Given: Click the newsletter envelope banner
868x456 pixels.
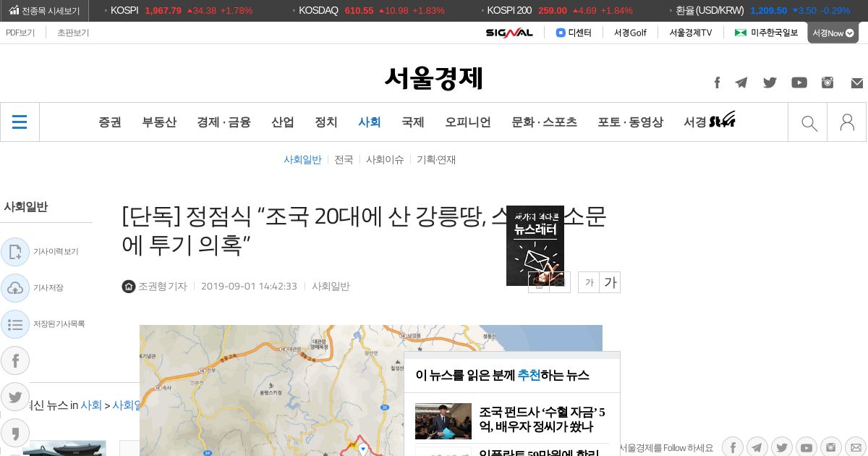Looking at the screenshot, I should (x=535, y=245).
